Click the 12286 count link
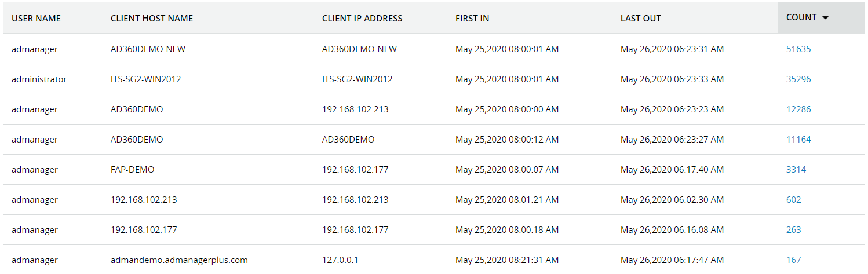The width and height of the screenshot is (868, 274). [798, 109]
